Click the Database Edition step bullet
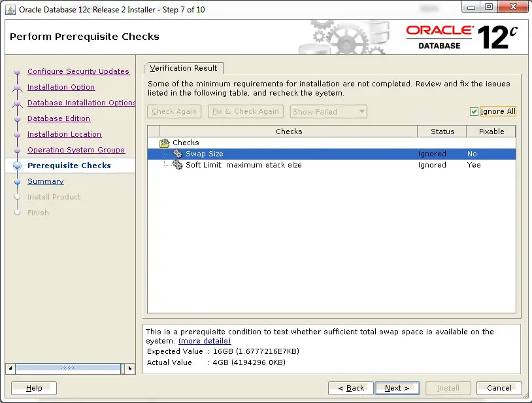Viewport: 532px width, 403px height. [17, 119]
